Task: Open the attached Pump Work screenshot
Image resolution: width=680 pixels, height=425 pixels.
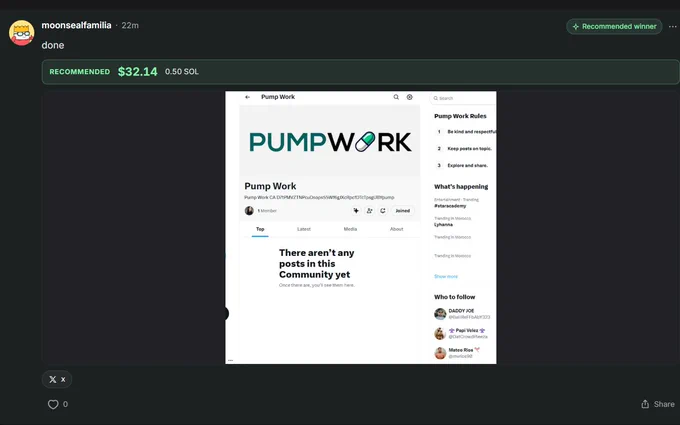Action: (x=360, y=227)
